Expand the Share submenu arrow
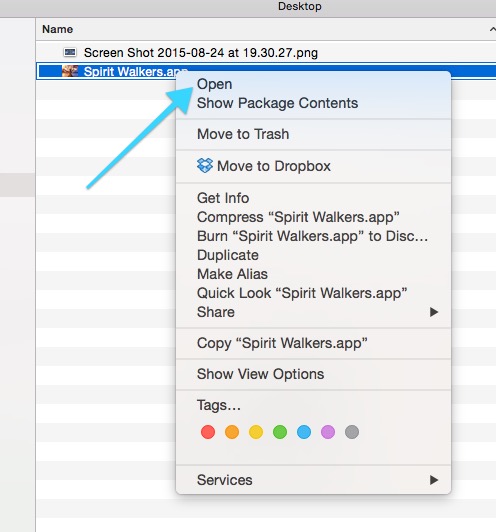The width and height of the screenshot is (496, 532). pyautogui.click(x=434, y=312)
